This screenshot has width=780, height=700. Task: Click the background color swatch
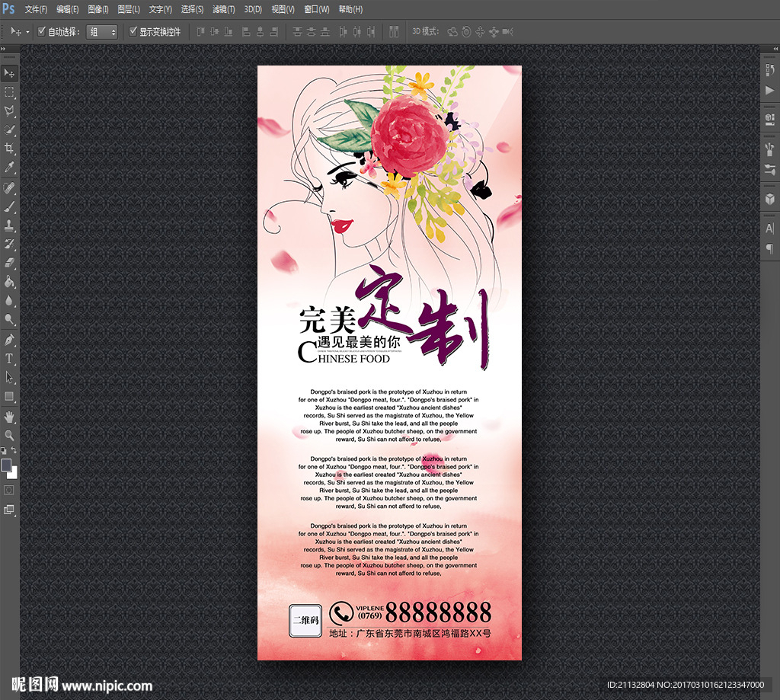click(14, 474)
